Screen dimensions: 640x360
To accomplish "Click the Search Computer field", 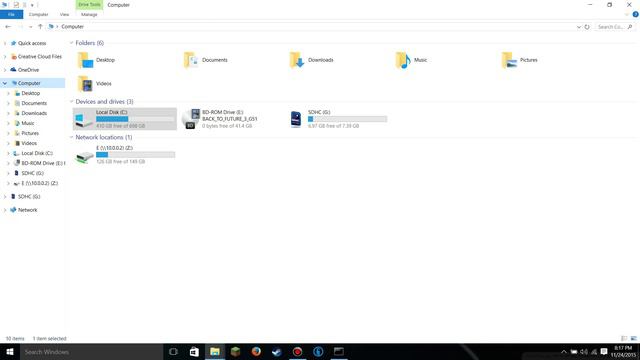I will [x=615, y=27].
